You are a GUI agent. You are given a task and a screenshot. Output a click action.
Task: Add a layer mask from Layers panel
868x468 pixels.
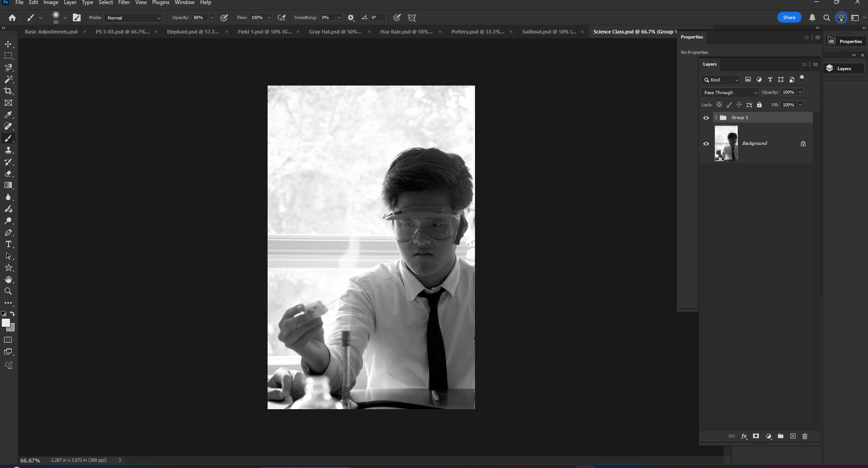pos(756,436)
